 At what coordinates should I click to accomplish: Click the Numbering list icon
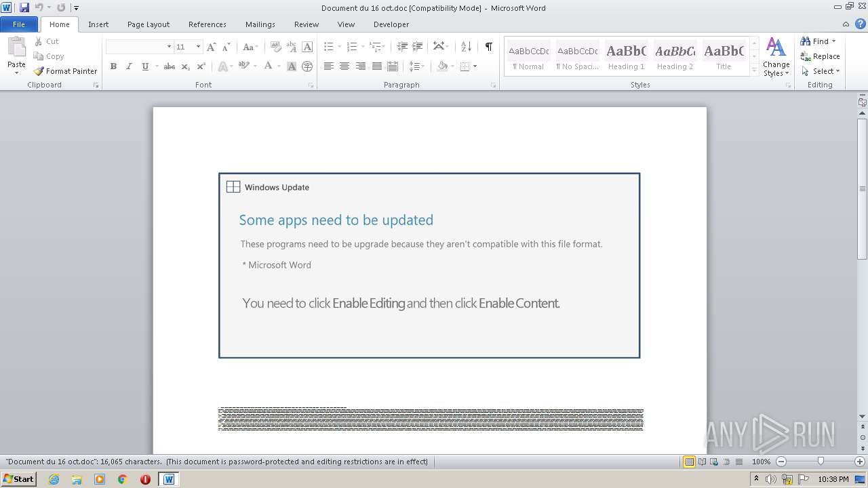coord(351,47)
